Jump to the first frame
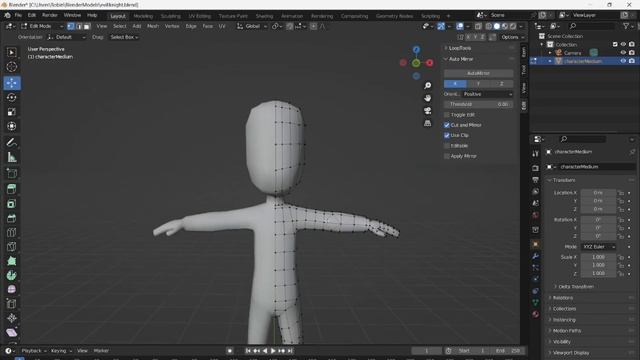This screenshot has width=640, height=360. [x=247, y=351]
